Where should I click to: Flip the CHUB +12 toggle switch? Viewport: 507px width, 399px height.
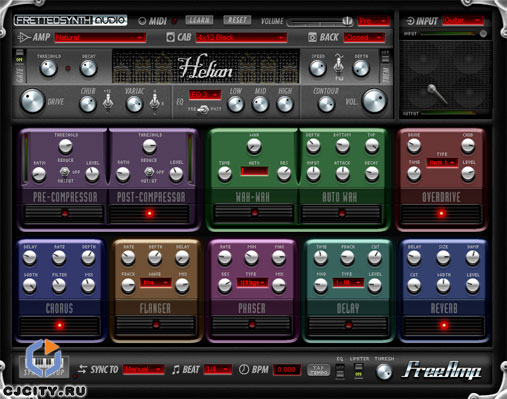pyautogui.click(x=107, y=101)
